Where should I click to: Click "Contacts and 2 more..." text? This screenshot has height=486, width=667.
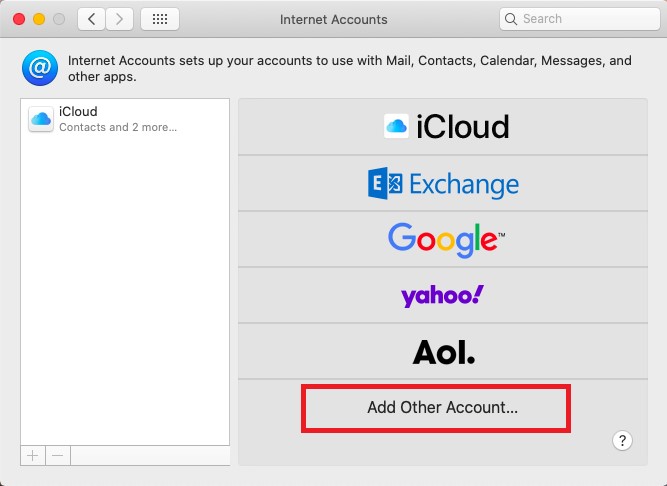click(x=118, y=127)
